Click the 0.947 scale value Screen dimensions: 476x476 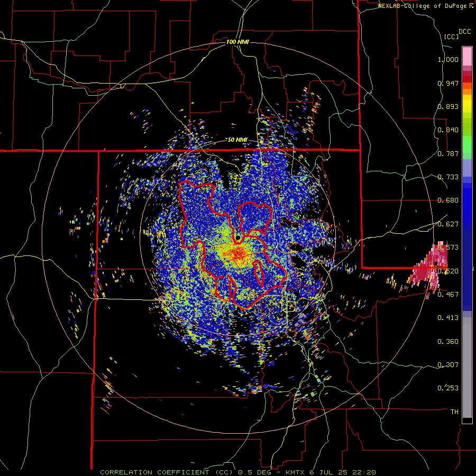coord(448,83)
